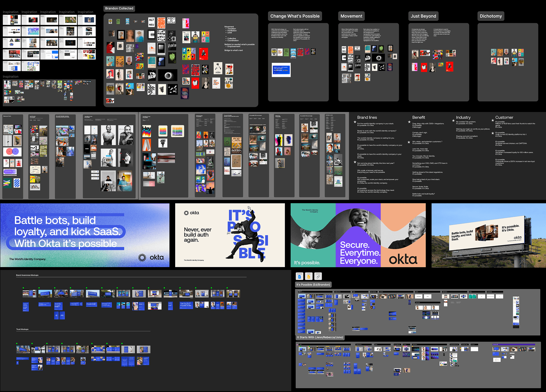This screenshot has width=546, height=392.
Task: Click "Bridge to what's next" note
Action: coord(234,50)
